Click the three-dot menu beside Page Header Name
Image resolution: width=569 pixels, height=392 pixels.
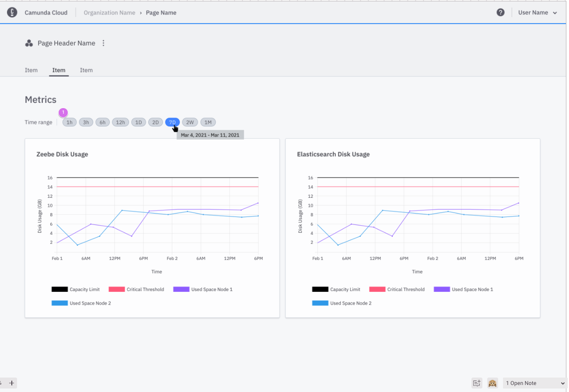click(x=104, y=43)
